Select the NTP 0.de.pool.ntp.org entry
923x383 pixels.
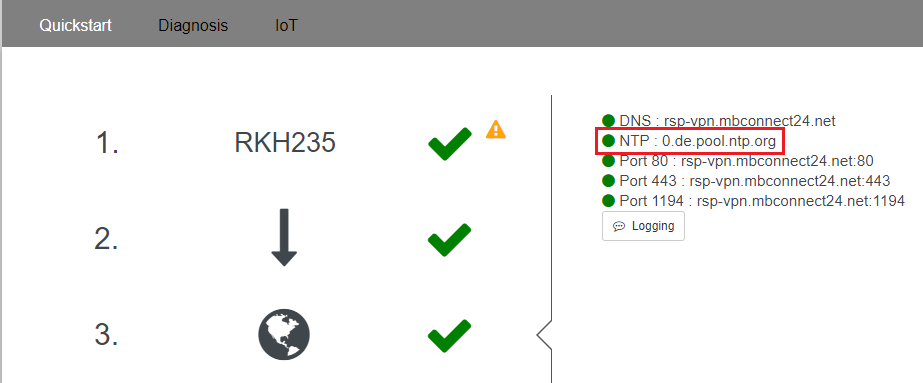(x=690, y=141)
